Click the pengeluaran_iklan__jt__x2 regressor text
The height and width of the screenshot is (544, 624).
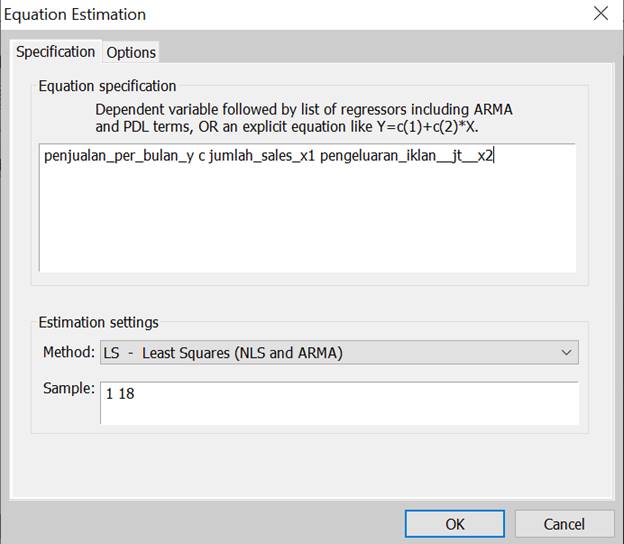[x=406, y=156]
